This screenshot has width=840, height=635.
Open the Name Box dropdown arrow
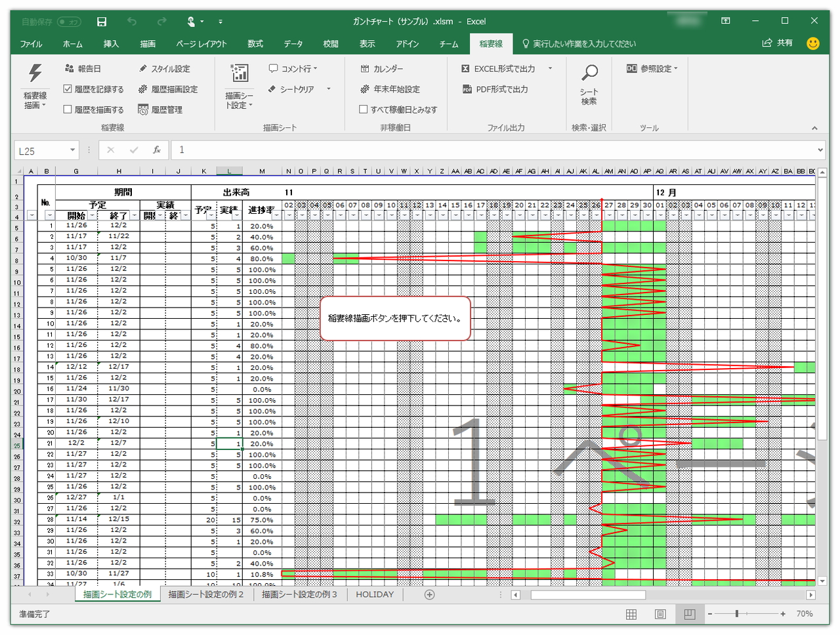[x=72, y=150]
